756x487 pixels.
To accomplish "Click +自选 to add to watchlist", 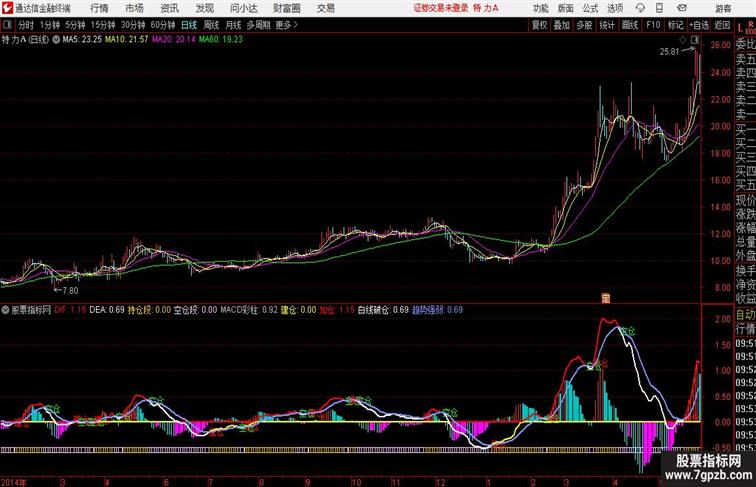I will [x=699, y=25].
